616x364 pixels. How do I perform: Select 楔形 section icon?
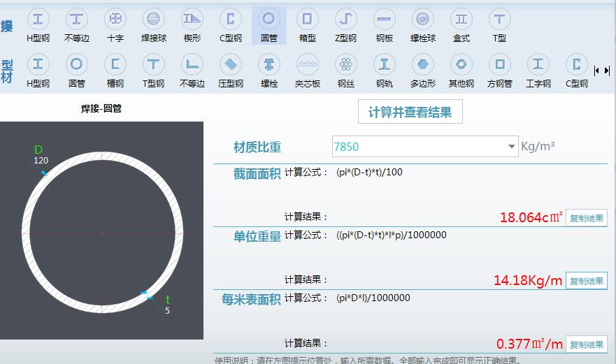[x=192, y=19]
